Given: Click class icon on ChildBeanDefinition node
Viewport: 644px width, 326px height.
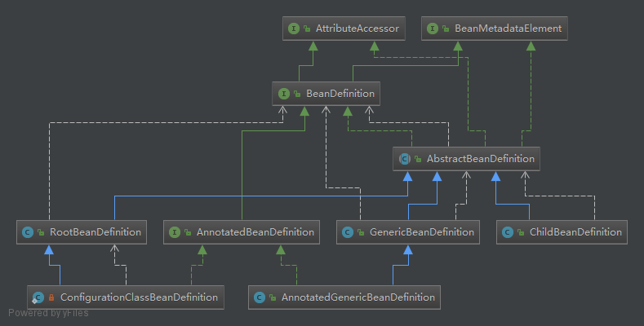Looking at the screenshot, I should pos(508,232).
